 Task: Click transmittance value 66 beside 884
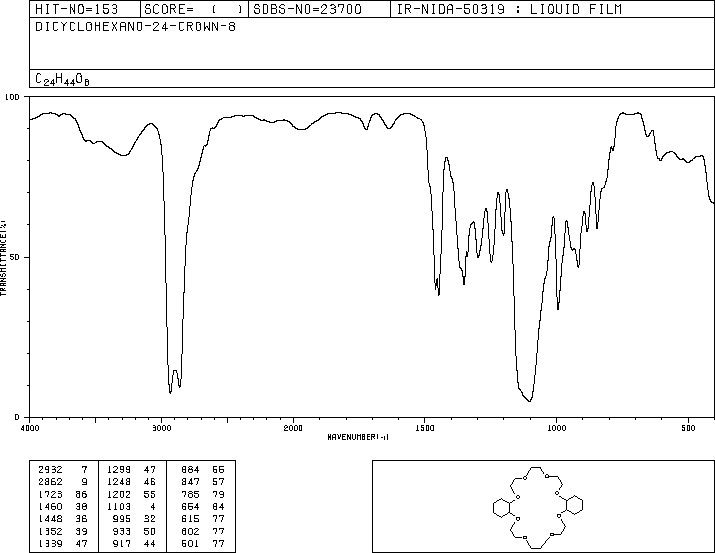pyautogui.click(x=218, y=470)
